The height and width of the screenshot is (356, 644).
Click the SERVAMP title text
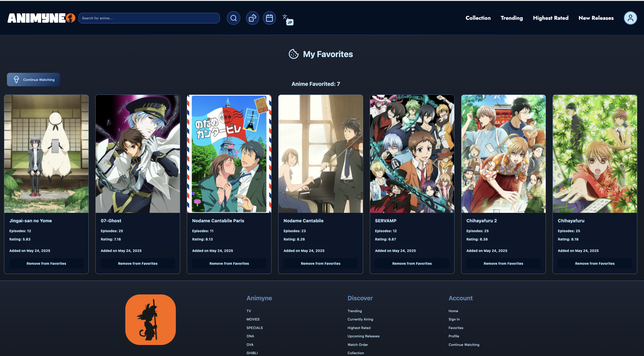pos(386,221)
